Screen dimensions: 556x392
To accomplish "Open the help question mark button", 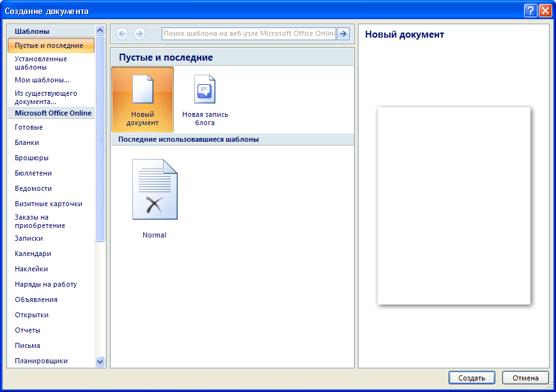I will point(530,11).
